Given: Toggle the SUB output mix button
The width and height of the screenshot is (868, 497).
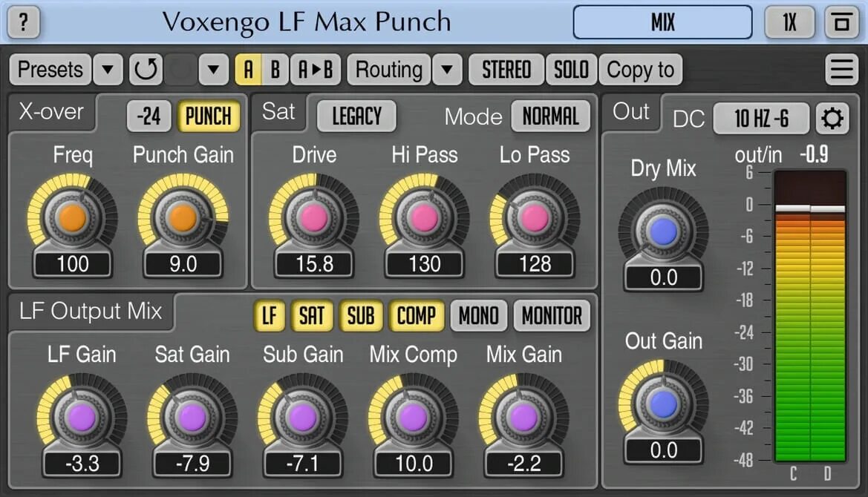Looking at the screenshot, I should tap(361, 316).
